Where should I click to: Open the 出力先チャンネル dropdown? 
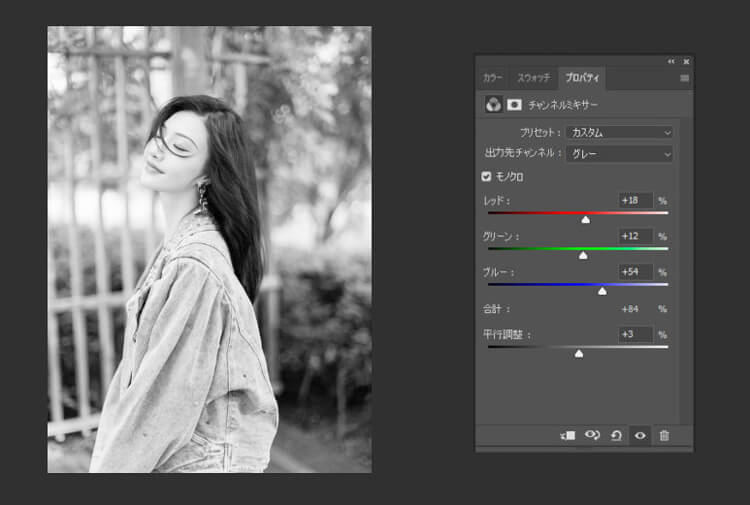619,154
